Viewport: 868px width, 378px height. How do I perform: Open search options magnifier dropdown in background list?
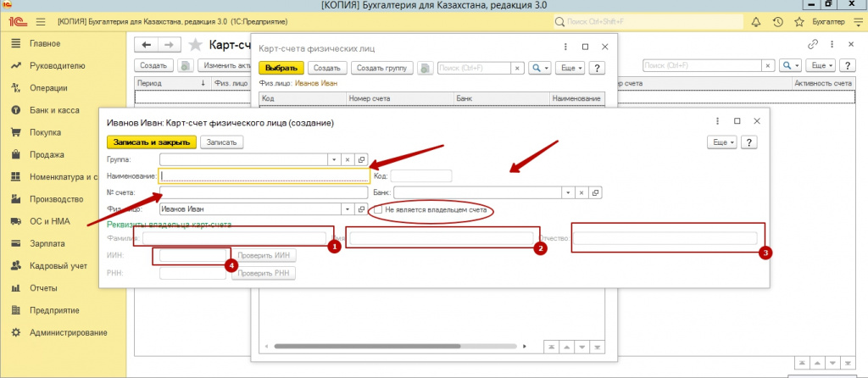tap(791, 65)
